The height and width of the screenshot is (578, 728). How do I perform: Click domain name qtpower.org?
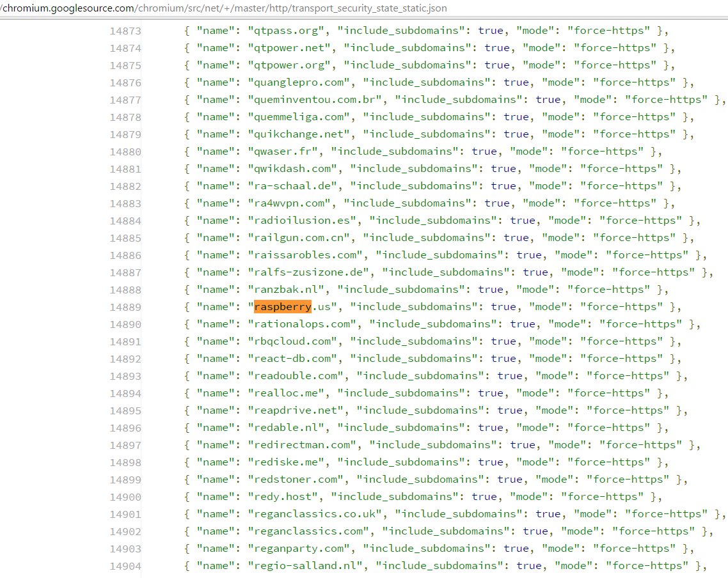tap(289, 65)
